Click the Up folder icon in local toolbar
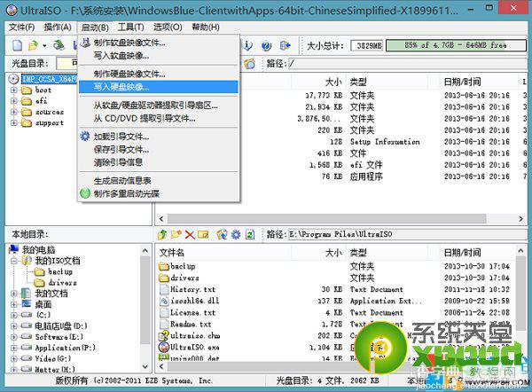The image size is (532, 392). (162, 234)
